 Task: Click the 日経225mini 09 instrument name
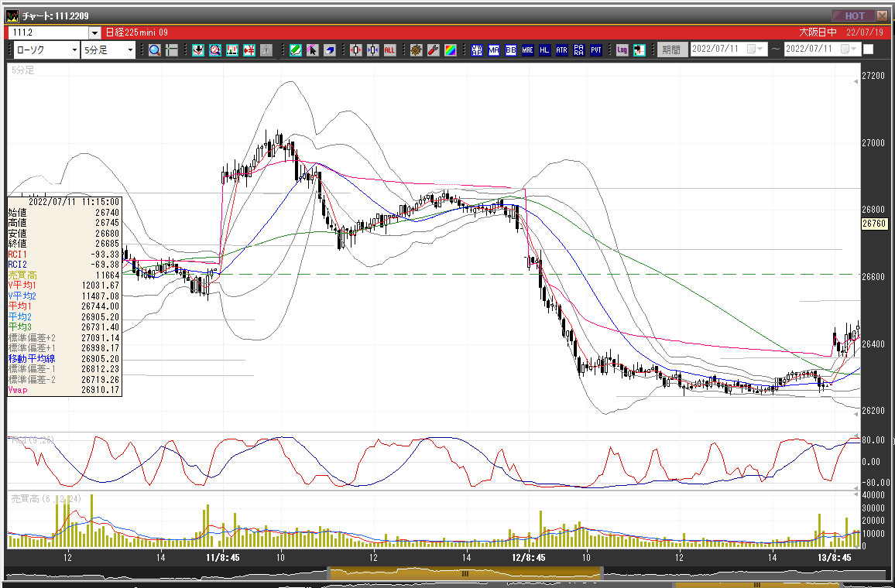tap(137, 32)
